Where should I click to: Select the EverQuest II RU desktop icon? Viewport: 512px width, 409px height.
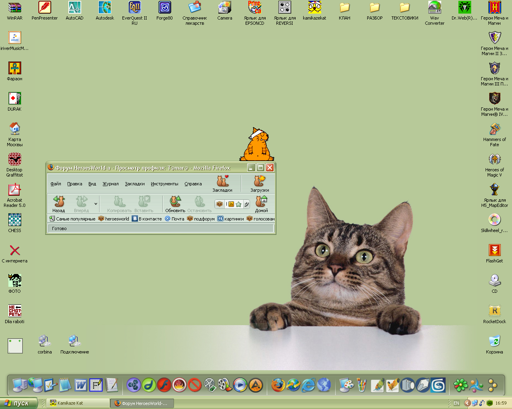tap(134, 13)
